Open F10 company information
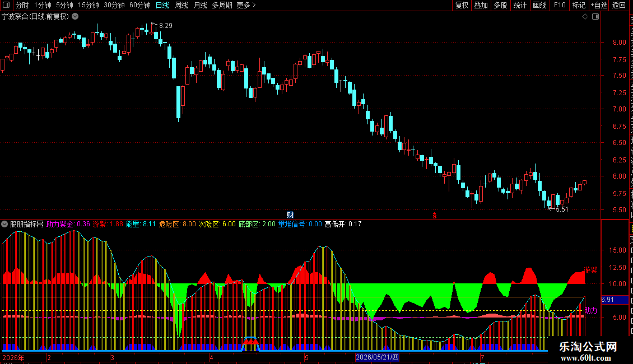 point(560,5)
